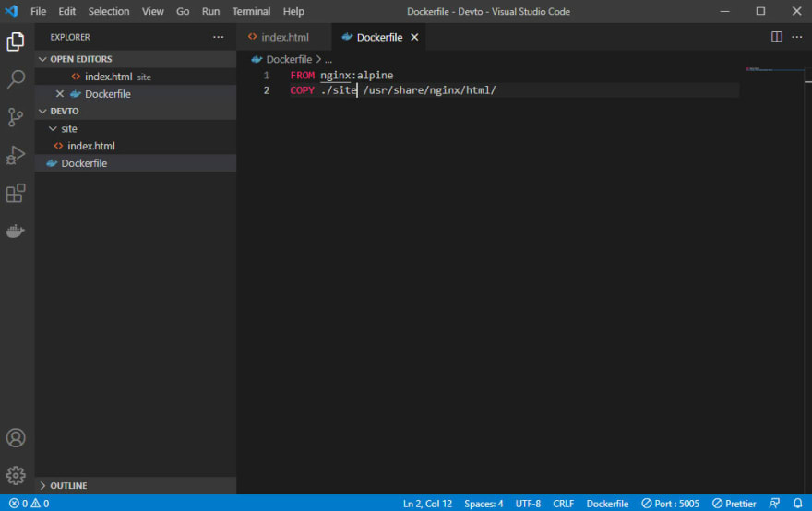
Task: Change line ending via CRLF
Action: click(x=563, y=504)
